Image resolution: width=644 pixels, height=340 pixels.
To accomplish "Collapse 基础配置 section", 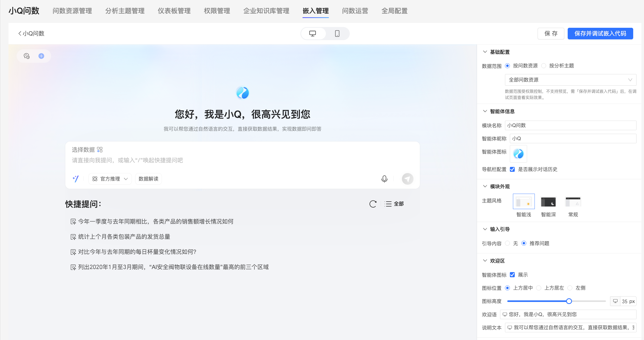I will tap(485, 52).
